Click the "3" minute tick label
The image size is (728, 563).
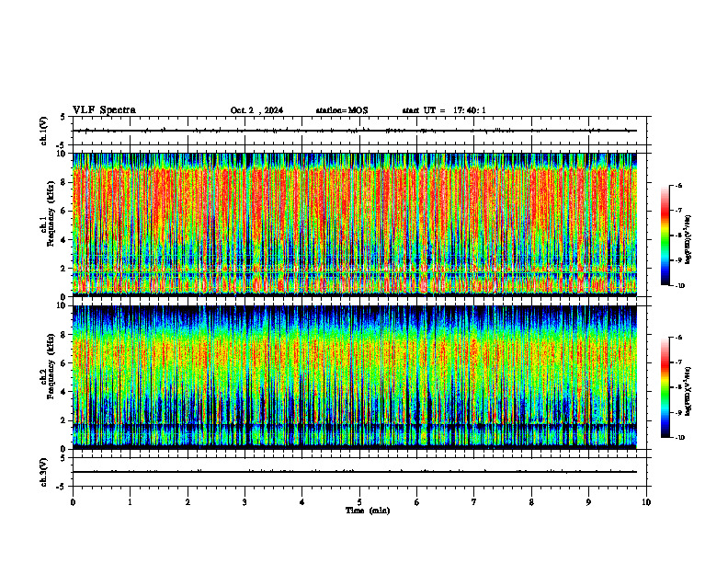(x=245, y=502)
